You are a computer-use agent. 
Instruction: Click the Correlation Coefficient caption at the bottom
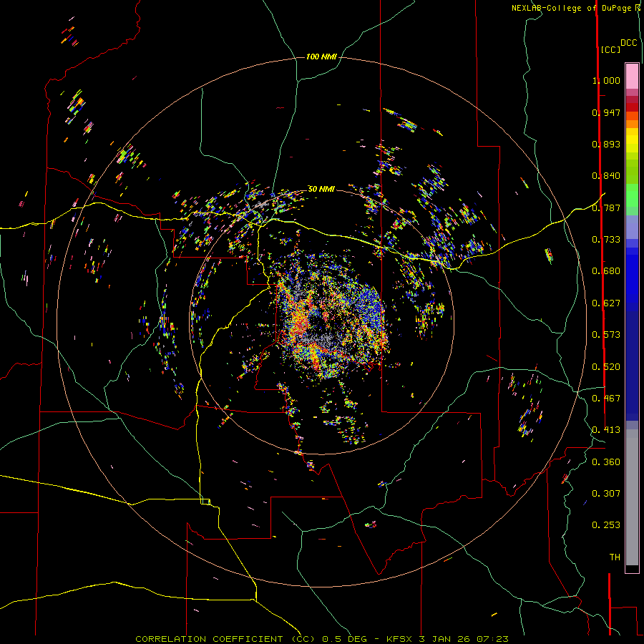click(322, 639)
